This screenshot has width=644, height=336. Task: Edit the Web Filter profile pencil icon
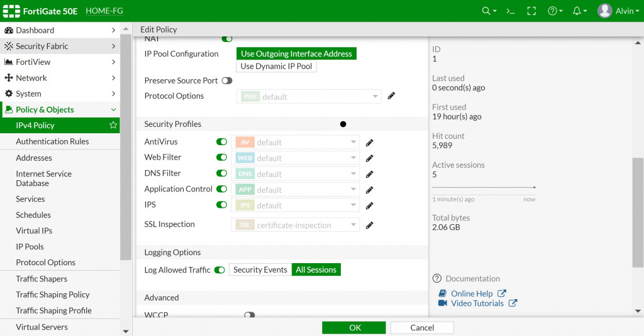[x=370, y=158]
